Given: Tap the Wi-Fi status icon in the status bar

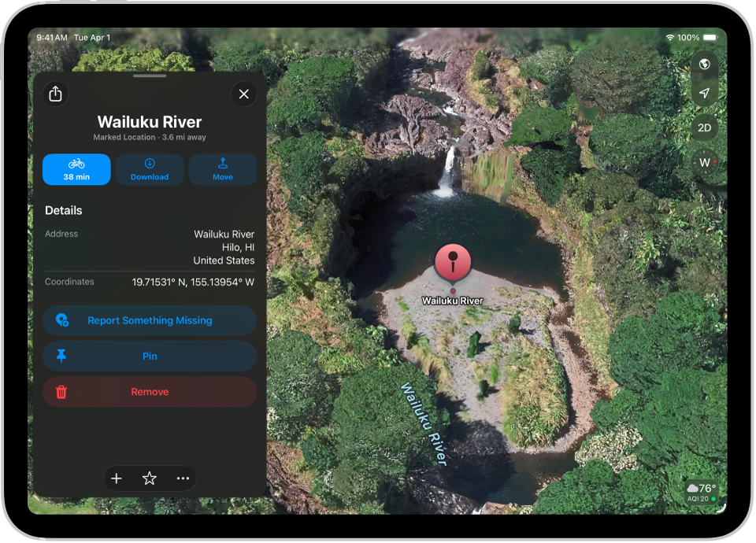Looking at the screenshot, I should [671, 37].
